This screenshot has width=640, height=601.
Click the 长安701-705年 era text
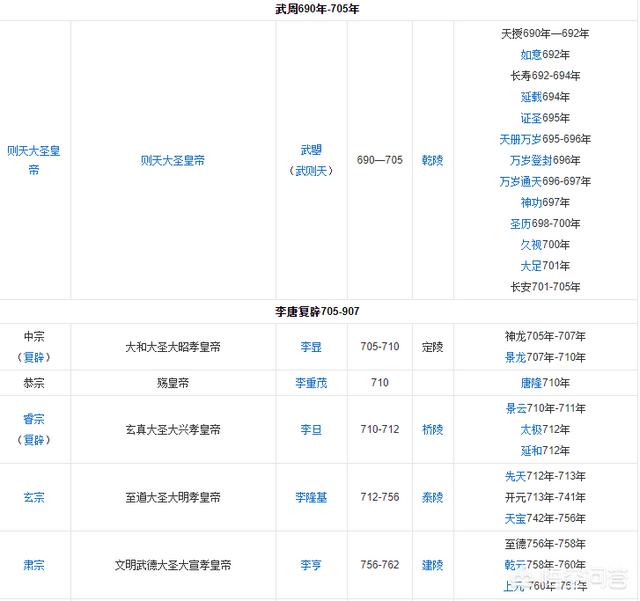tap(545, 287)
